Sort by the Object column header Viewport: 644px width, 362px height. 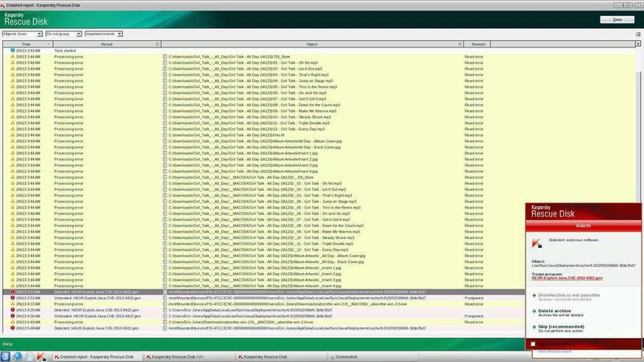pyautogui.click(x=312, y=44)
